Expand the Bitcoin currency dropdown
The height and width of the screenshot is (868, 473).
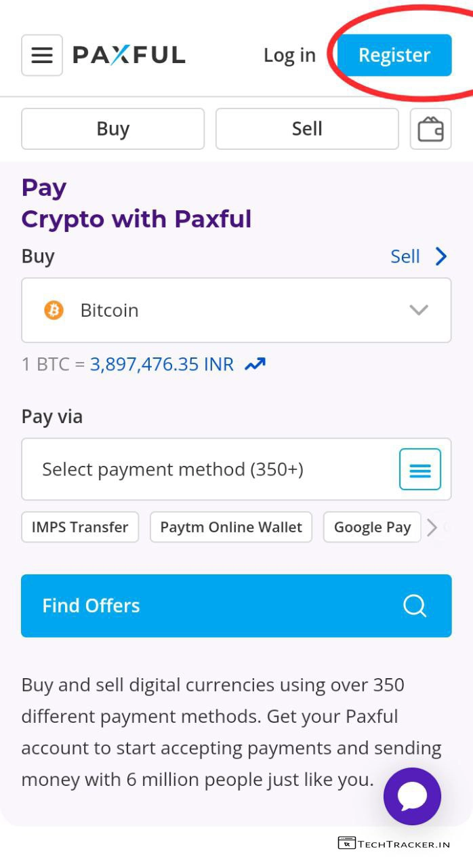(x=419, y=311)
